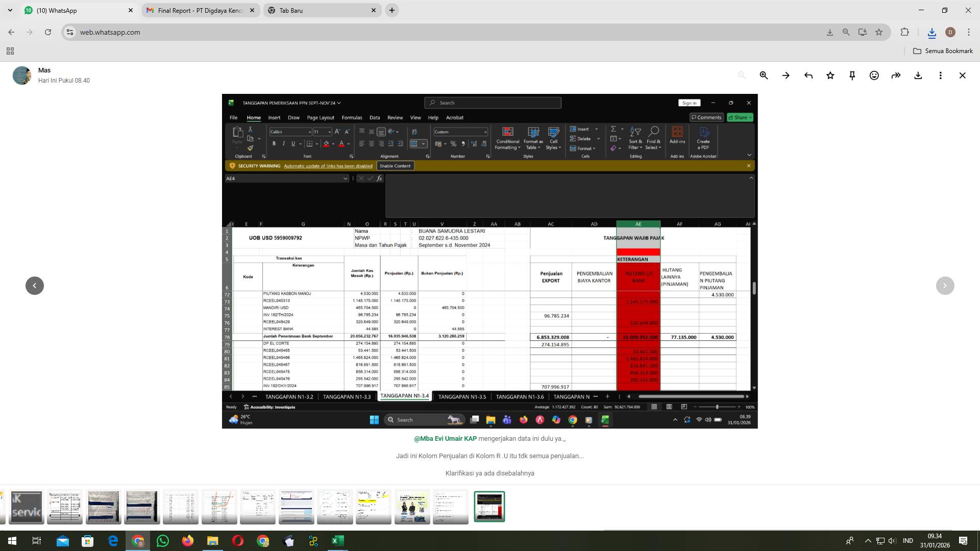The image size is (980, 551).
Task: Switch to the Tab Baru browser tab
Action: [x=322, y=10]
